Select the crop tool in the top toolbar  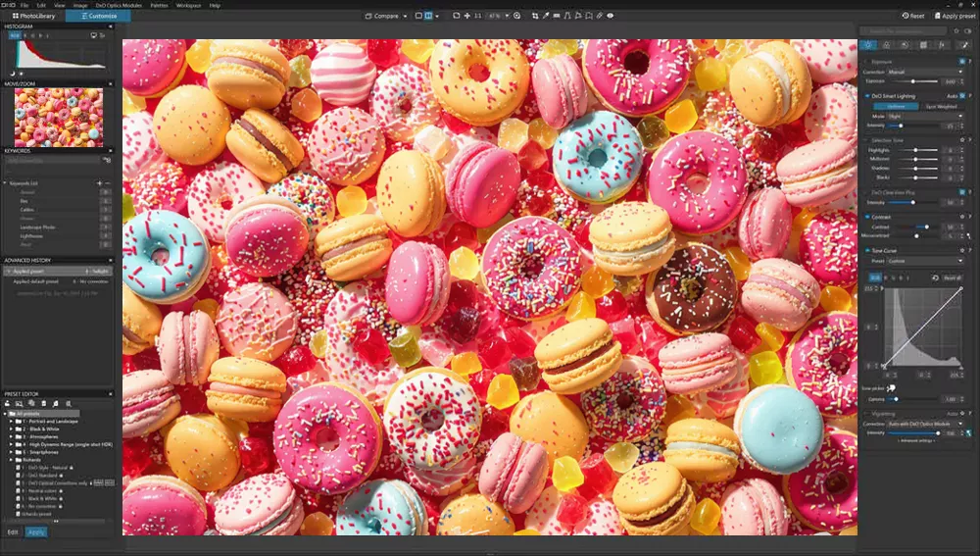pyautogui.click(x=533, y=17)
